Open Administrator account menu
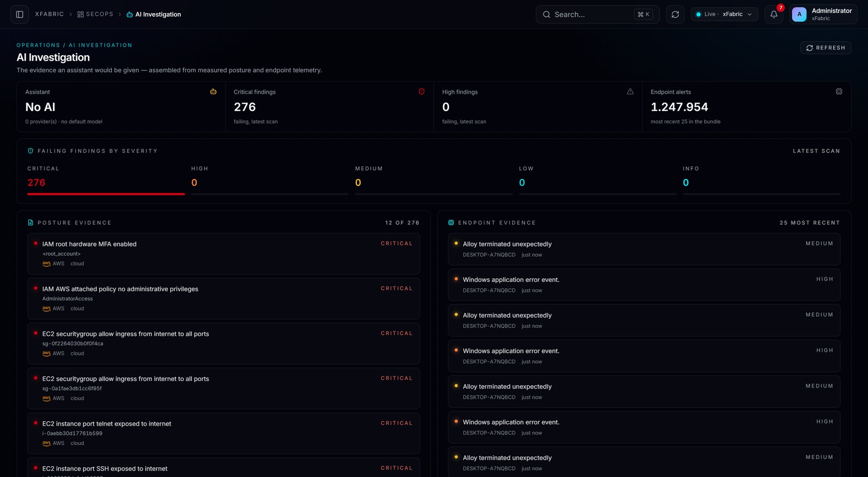 (823, 15)
